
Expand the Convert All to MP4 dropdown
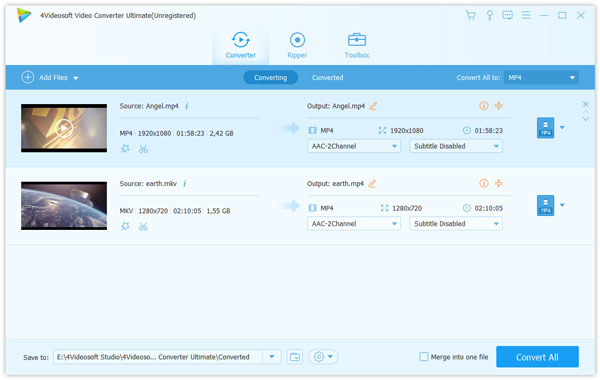click(x=541, y=78)
